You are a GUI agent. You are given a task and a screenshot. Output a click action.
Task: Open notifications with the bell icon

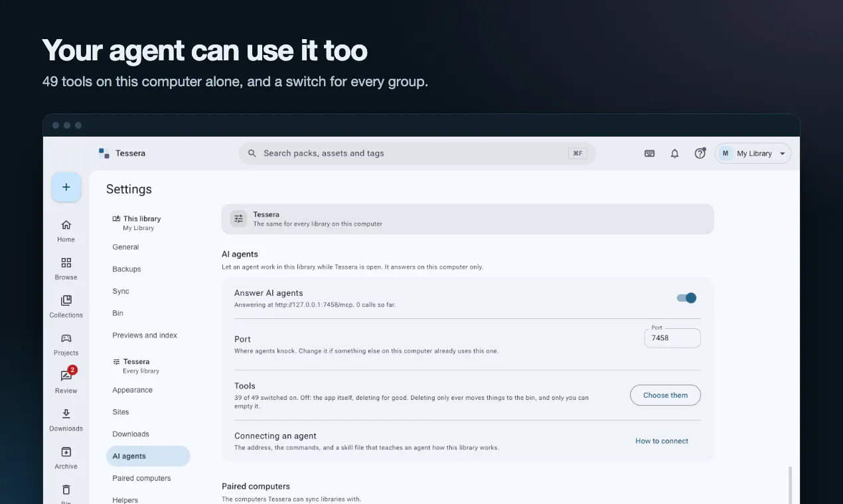tap(675, 153)
